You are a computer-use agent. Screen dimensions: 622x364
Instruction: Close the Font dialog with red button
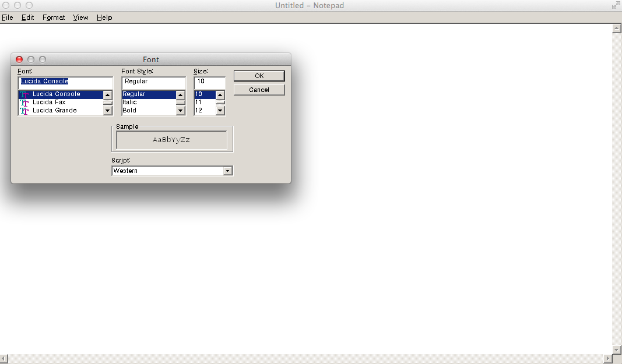pos(19,59)
